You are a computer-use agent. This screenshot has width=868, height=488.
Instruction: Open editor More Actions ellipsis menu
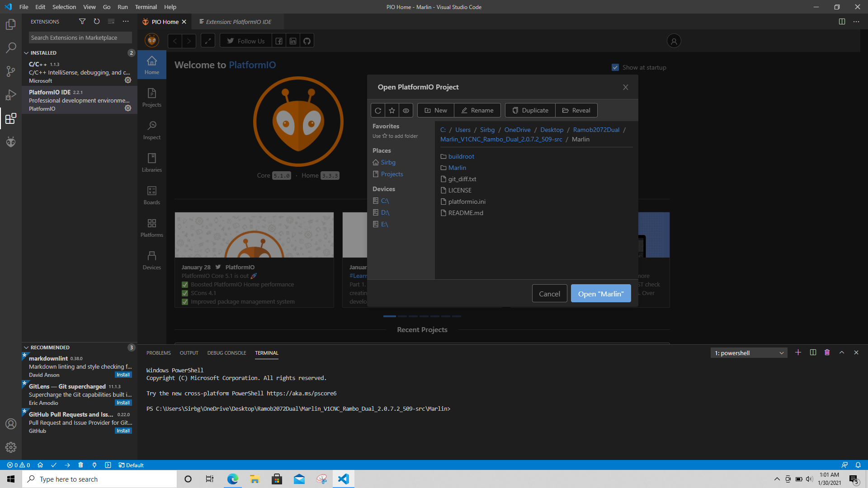856,22
